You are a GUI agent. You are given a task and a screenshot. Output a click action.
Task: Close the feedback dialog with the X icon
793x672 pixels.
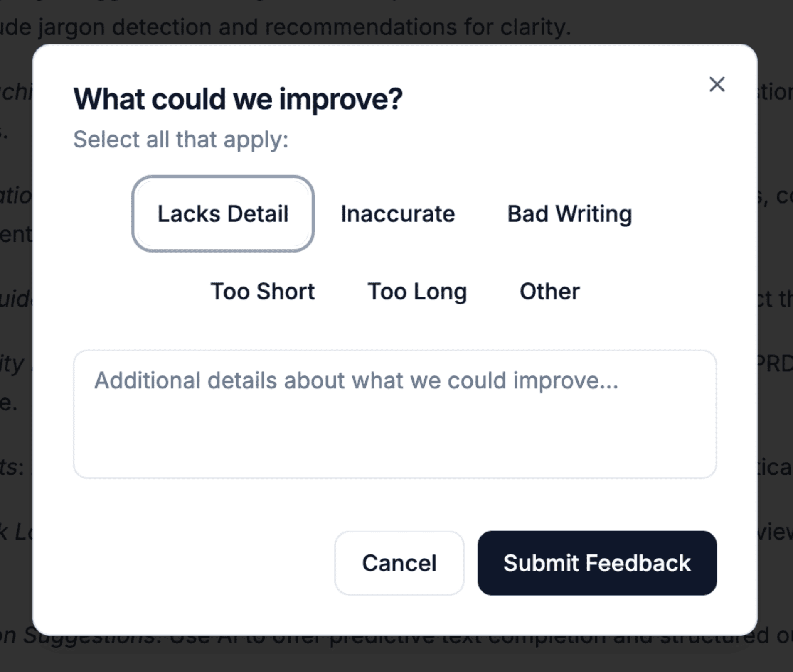717,84
